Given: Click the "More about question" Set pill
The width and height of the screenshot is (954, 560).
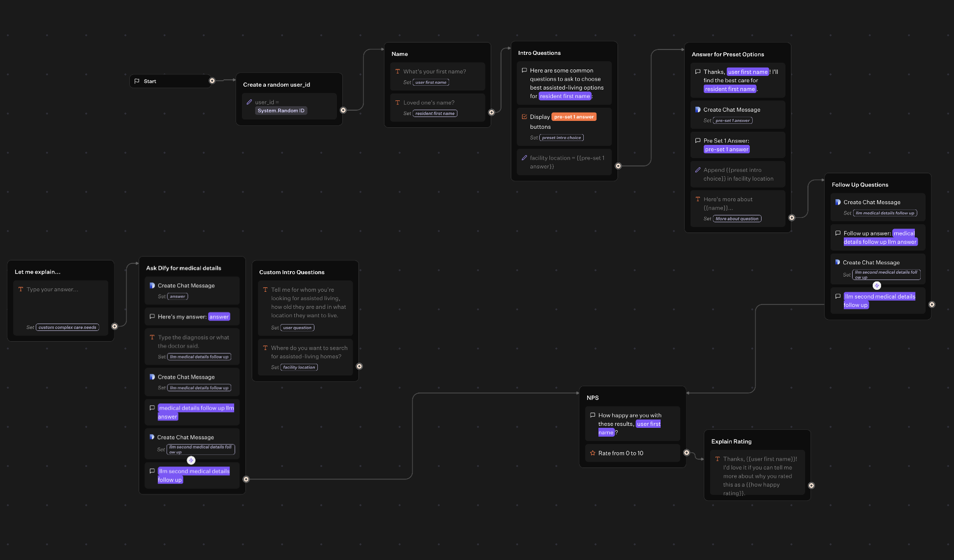Looking at the screenshot, I should tap(737, 218).
